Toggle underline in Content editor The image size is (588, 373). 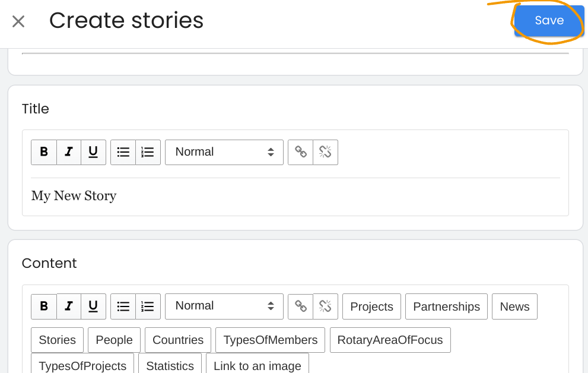tap(93, 306)
